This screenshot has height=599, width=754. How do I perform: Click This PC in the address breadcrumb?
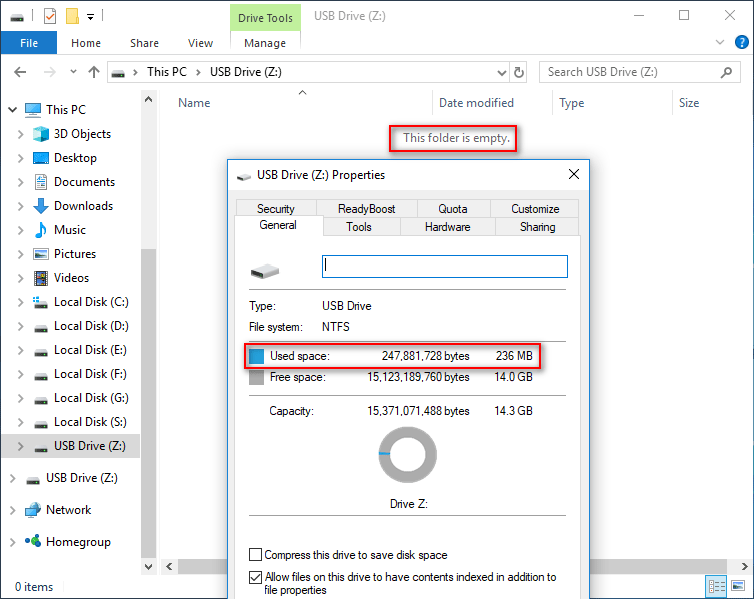166,72
